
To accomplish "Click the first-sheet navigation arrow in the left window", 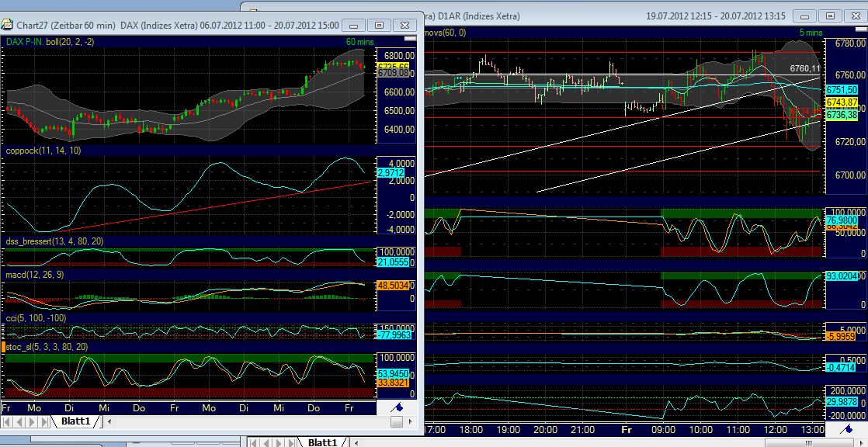I will [7, 421].
